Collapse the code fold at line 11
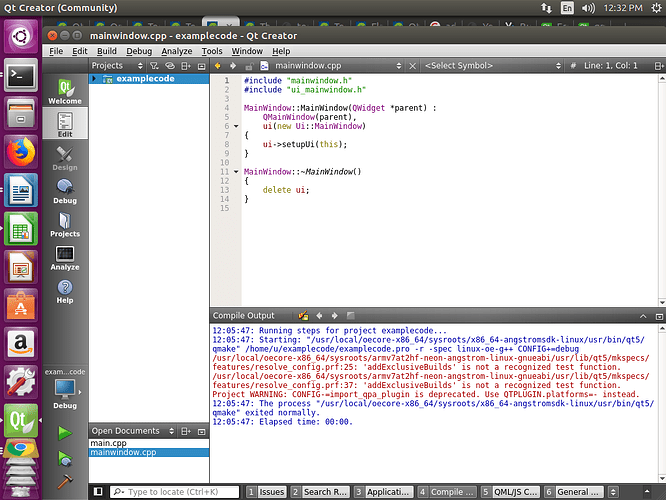Screen dimensions: 666x500 pos(236,172)
